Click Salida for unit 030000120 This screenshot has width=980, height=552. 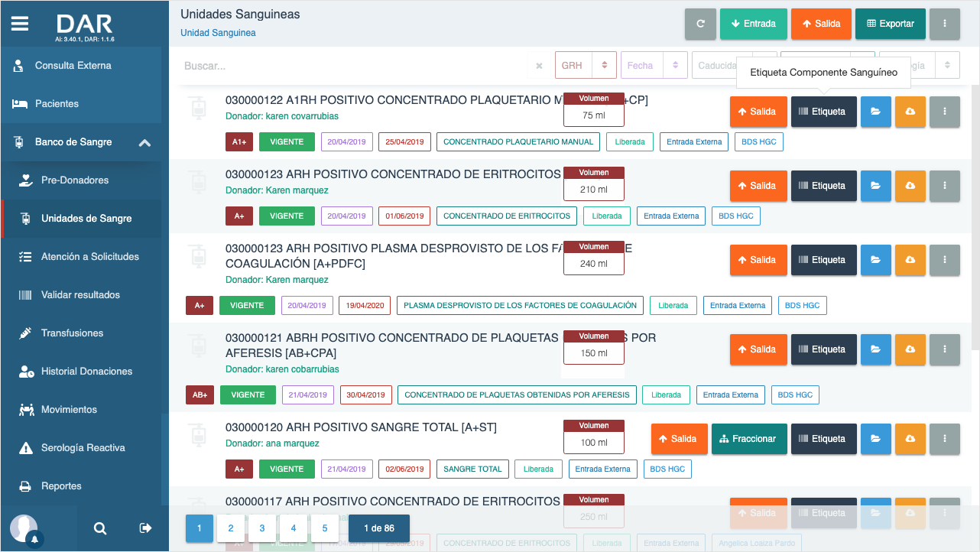click(680, 439)
